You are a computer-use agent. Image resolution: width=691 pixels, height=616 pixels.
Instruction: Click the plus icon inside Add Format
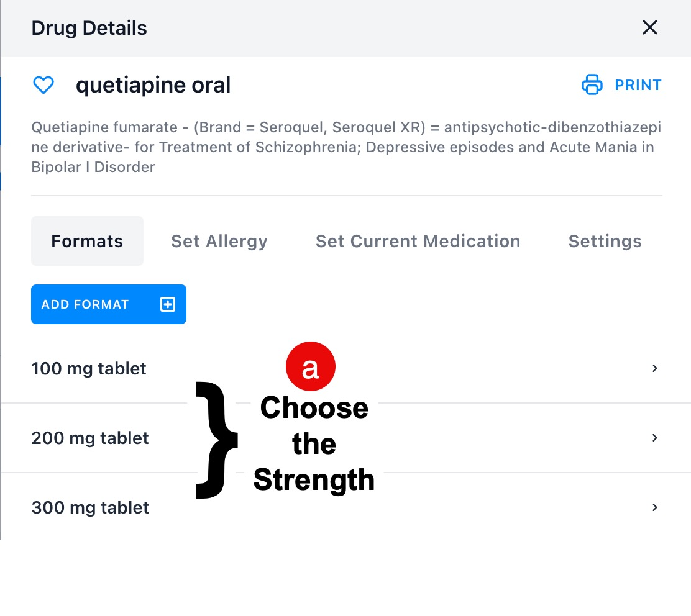click(x=168, y=304)
